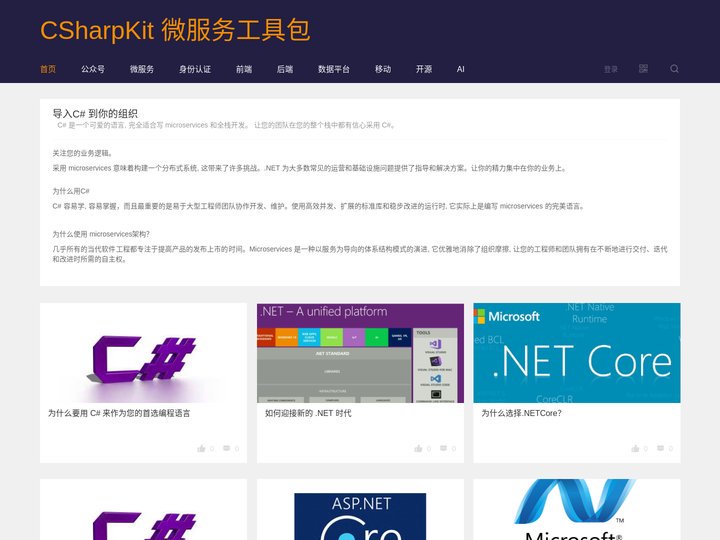
Task: Open the QR code icon in header
Action: (643, 69)
